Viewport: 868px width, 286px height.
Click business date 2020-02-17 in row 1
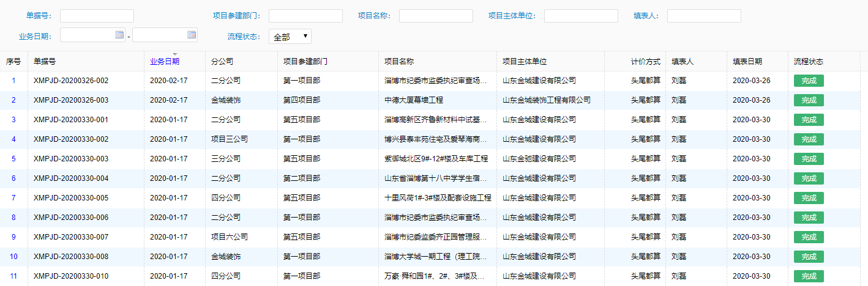click(x=169, y=81)
